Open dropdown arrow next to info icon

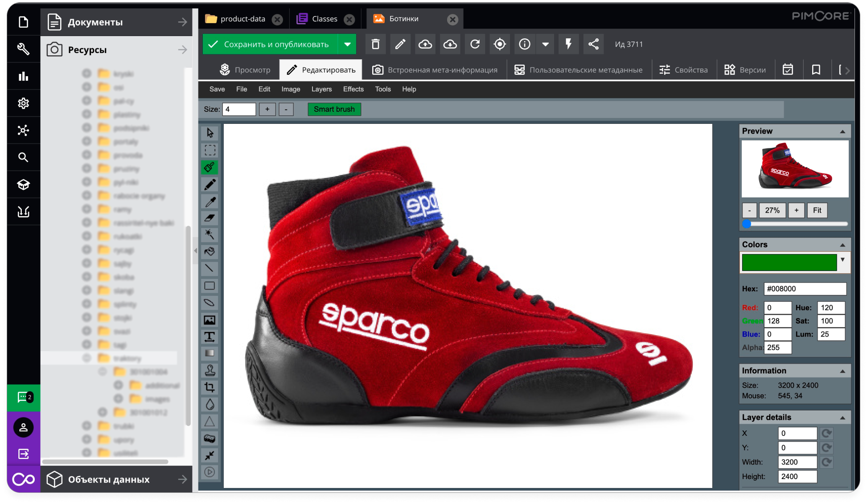(545, 44)
